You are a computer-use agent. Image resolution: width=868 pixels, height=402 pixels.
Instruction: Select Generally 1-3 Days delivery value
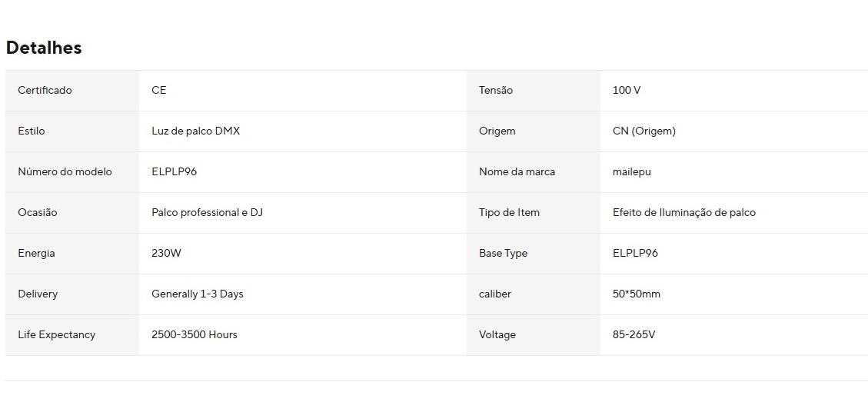198,294
